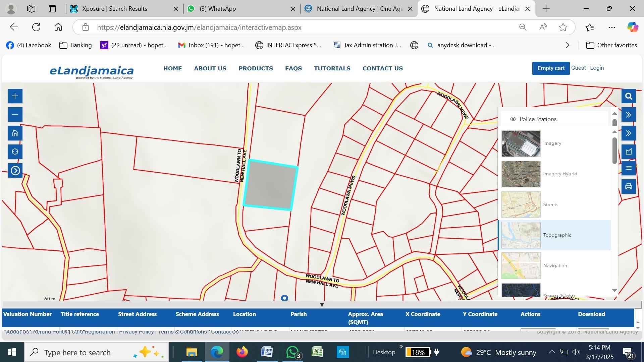Click the address bar URL
The width and height of the screenshot is (644, 362).
[x=199, y=27]
